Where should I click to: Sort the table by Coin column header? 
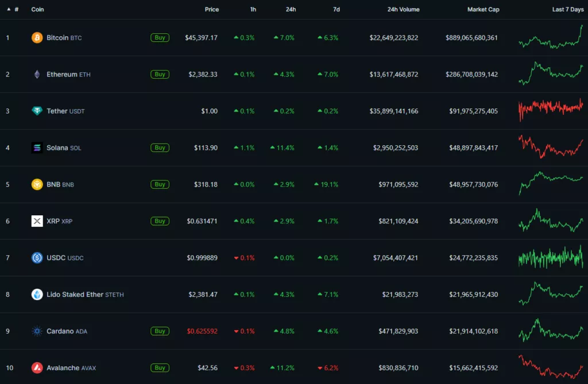coord(37,9)
